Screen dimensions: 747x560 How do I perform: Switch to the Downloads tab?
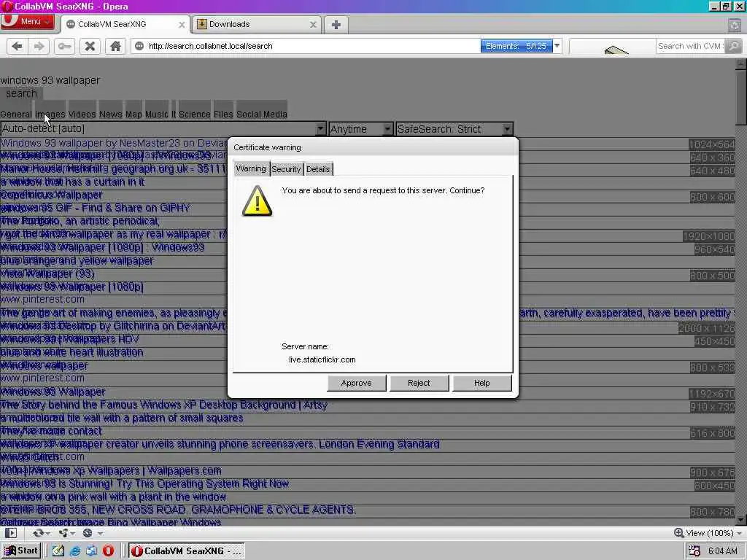tap(256, 24)
